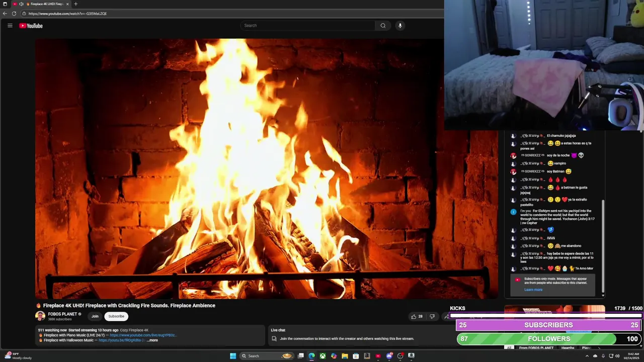
Task: Go back with the browser back arrow
Action: (5, 14)
